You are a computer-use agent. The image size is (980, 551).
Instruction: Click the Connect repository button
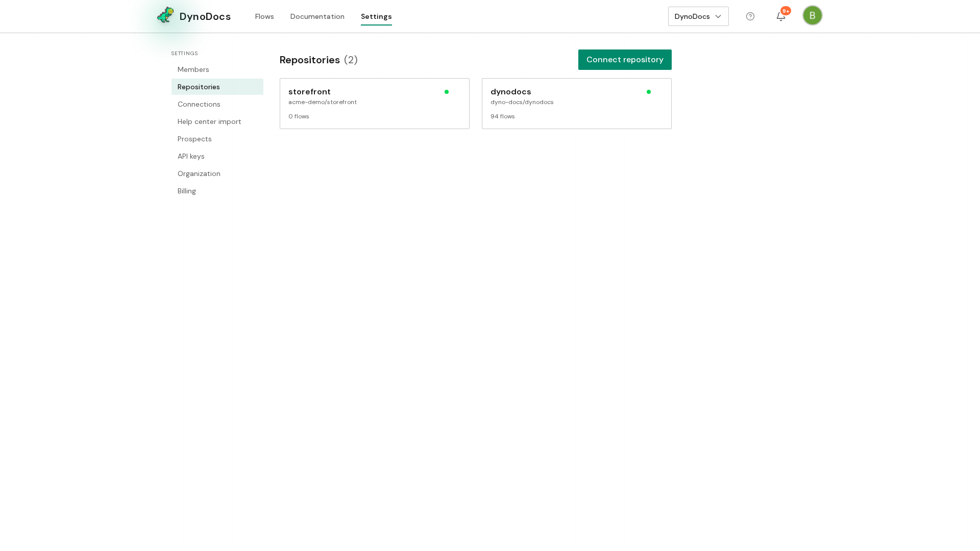click(625, 60)
